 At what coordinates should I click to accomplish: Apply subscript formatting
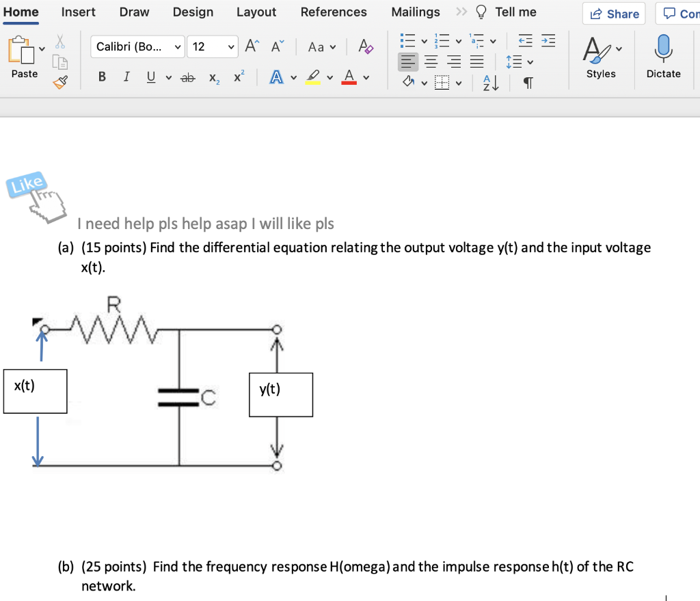[213, 77]
